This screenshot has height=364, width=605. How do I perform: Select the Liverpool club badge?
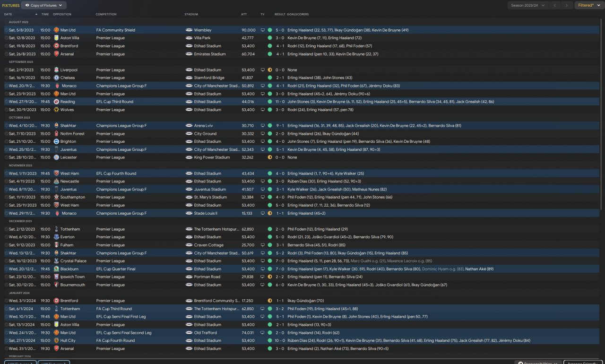click(56, 70)
